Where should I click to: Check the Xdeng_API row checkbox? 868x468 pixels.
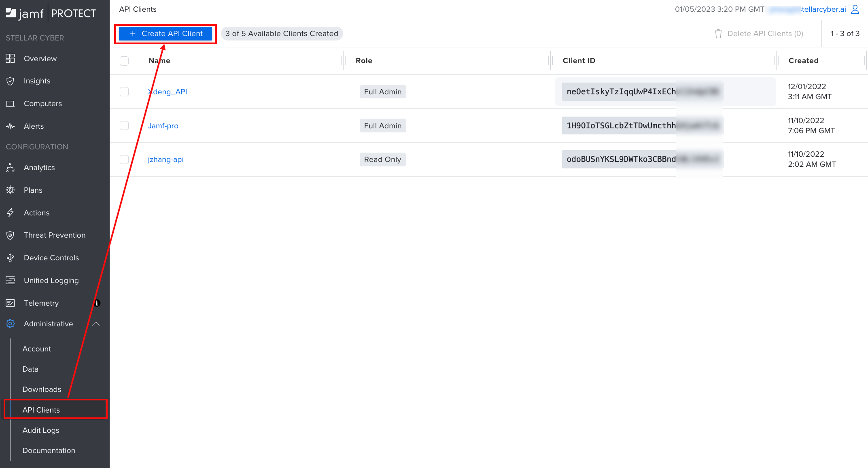click(x=124, y=92)
